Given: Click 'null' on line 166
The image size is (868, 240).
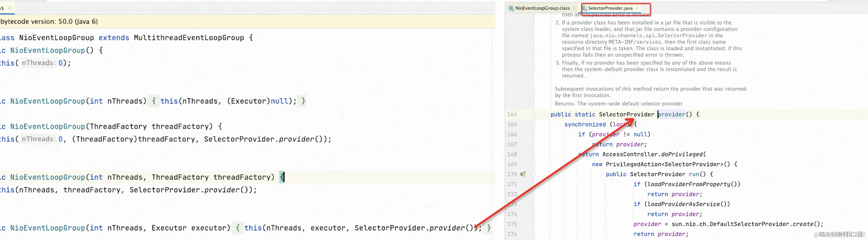Looking at the screenshot, I should point(640,134).
